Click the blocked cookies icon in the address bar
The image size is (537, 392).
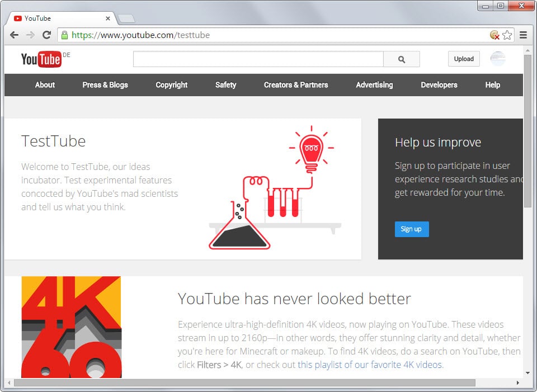pyautogui.click(x=494, y=35)
